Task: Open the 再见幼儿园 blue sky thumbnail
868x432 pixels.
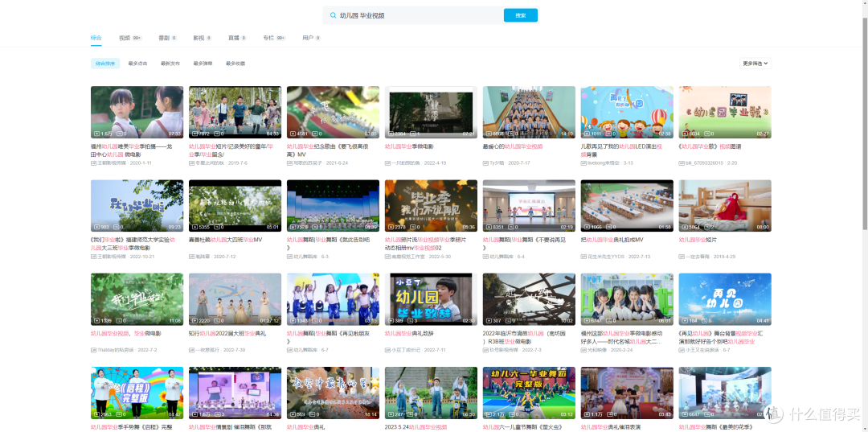Action: [x=725, y=299]
